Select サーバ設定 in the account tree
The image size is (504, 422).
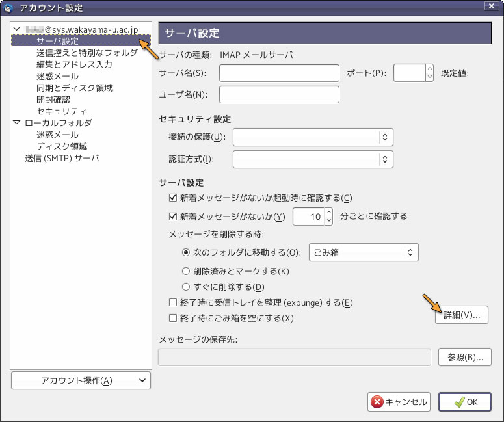click(81, 41)
